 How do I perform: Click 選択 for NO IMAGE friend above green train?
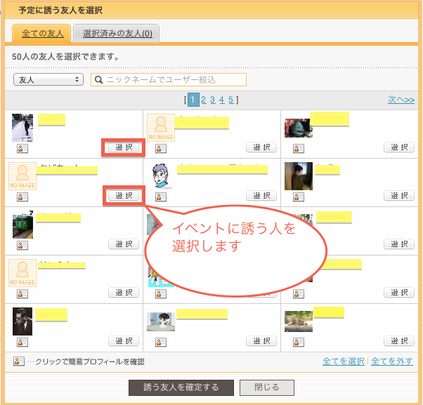coord(124,195)
